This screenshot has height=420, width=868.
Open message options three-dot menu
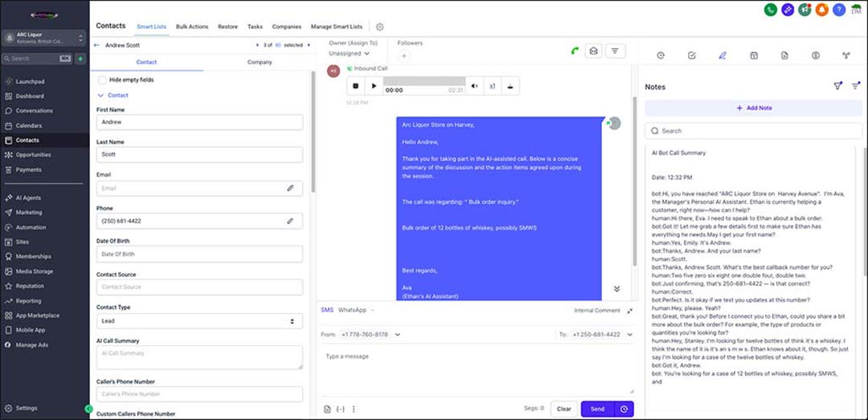coord(354,410)
